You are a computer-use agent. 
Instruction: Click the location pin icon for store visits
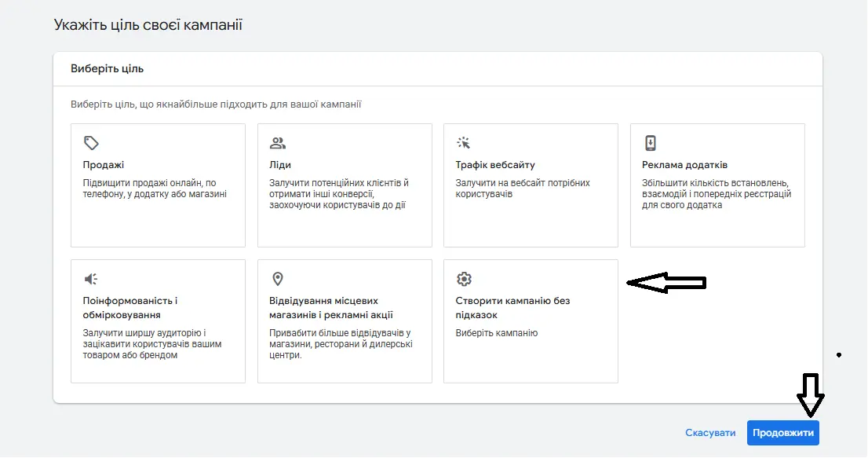point(278,279)
